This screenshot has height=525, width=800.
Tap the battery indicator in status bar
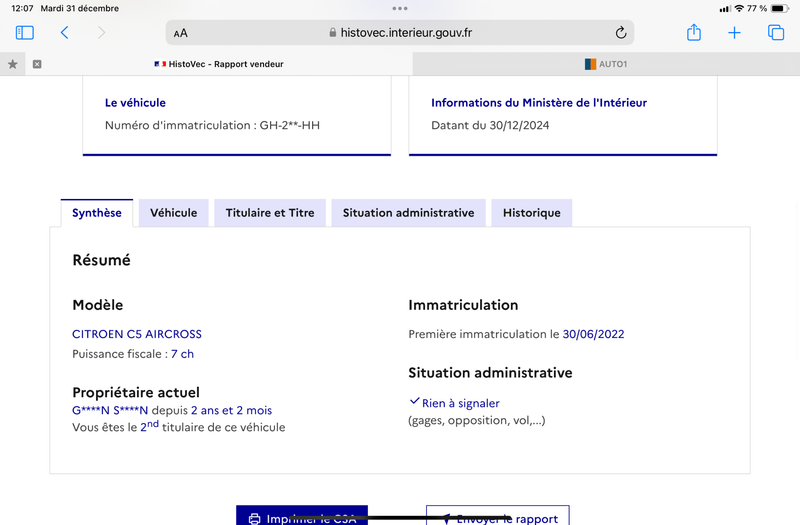pyautogui.click(x=780, y=8)
